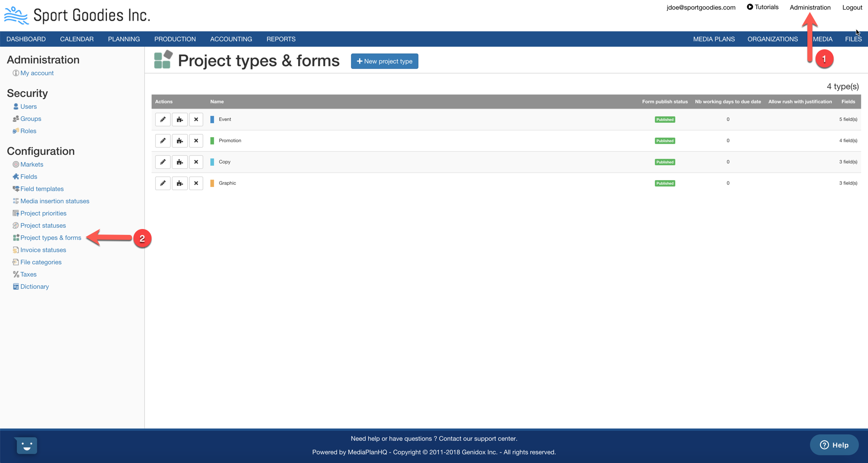Open the MEDIA PLANS menu
868x463 pixels.
pyautogui.click(x=714, y=39)
